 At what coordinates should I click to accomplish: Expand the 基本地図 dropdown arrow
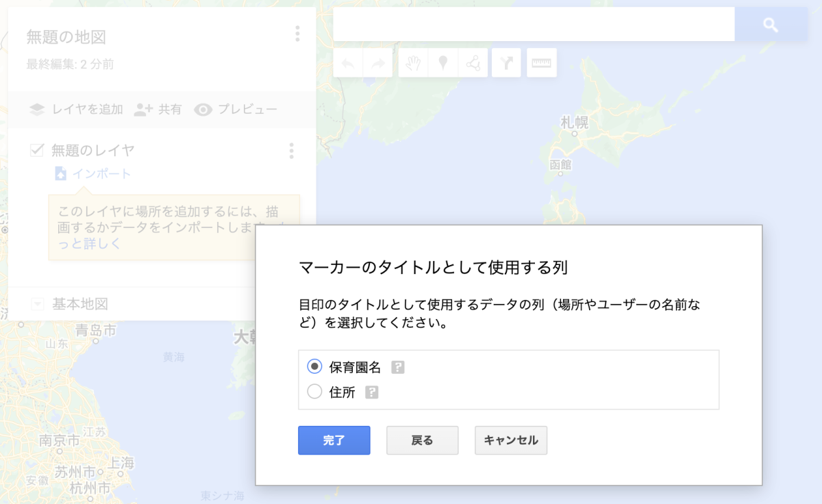pyautogui.click(x=38, y=304)
